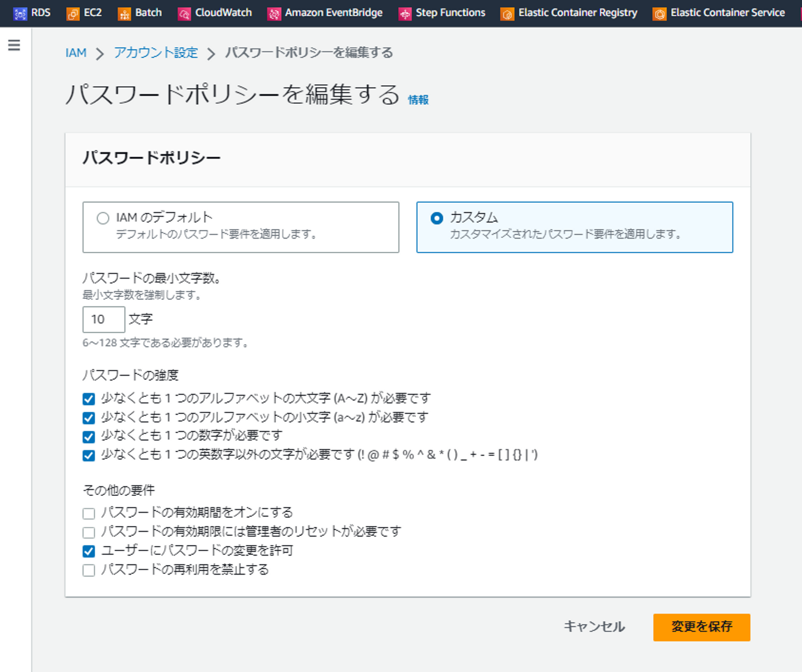Enable パスワードの再利用を禁止する checkbox
This screenshot has height=672, width=802.
click(x=89, y=571)
